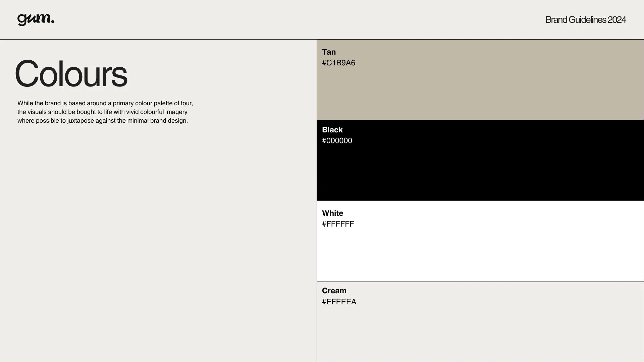Click the Cream label text

point(334,291)
